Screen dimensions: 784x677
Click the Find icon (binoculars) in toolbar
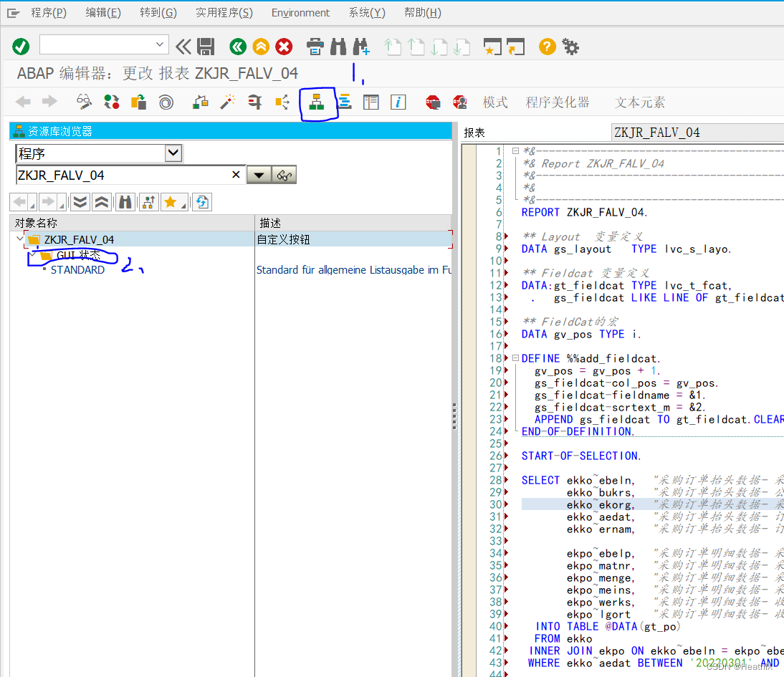tap(338, 46)
